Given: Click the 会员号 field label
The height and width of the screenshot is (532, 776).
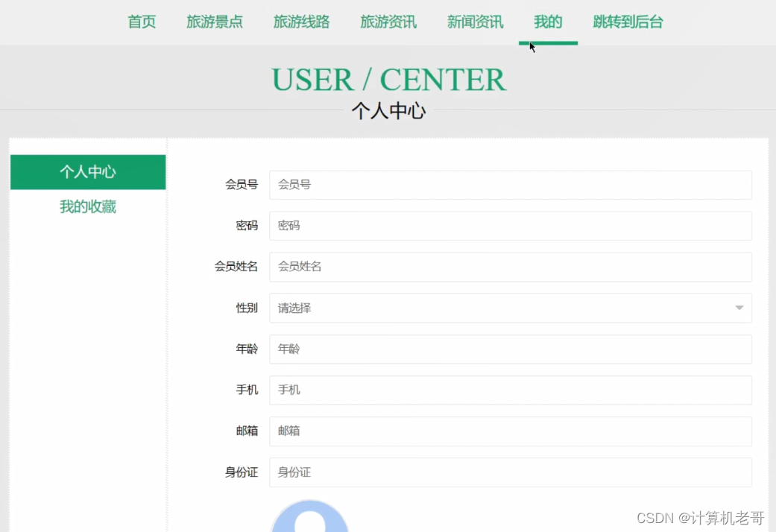Looking at the screenshot, I should coord(242,185).
